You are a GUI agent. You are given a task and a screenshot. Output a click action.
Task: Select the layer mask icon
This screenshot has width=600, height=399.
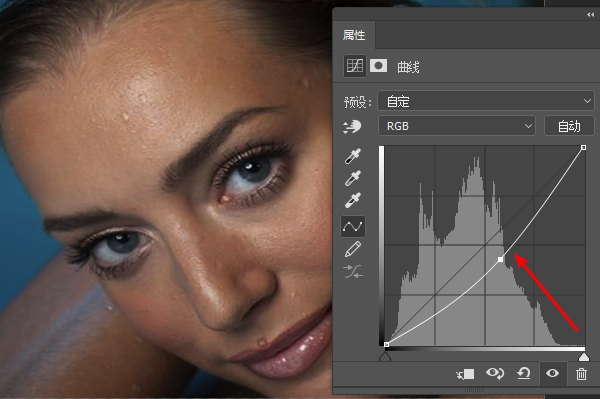tap(378, 66)
